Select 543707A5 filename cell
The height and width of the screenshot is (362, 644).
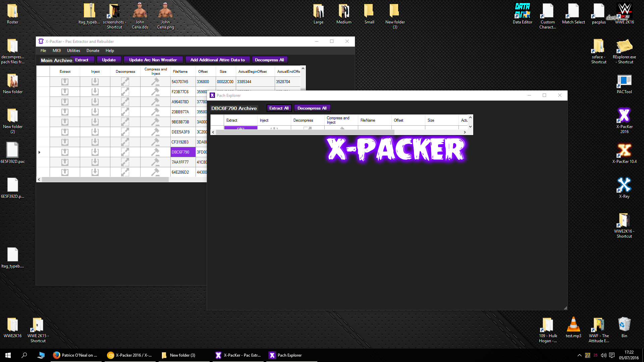(x=183, y=81)
